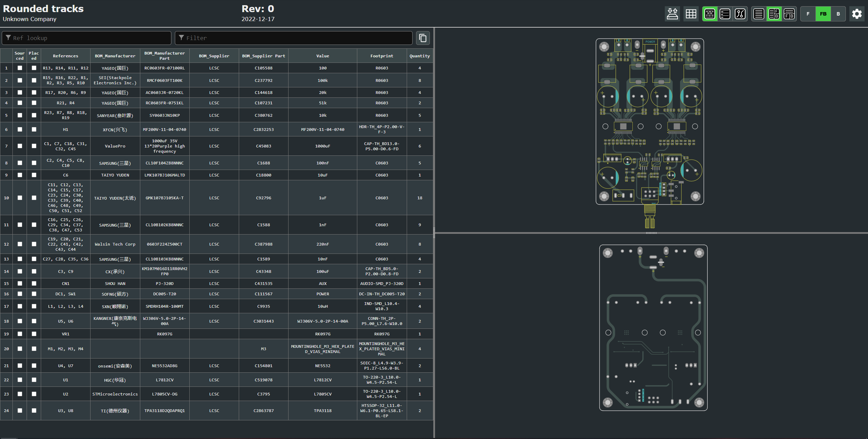Screen dimensions: 868x439
Task: Open the save/load settings import-export icon
Action: click(x=672, y=14)
